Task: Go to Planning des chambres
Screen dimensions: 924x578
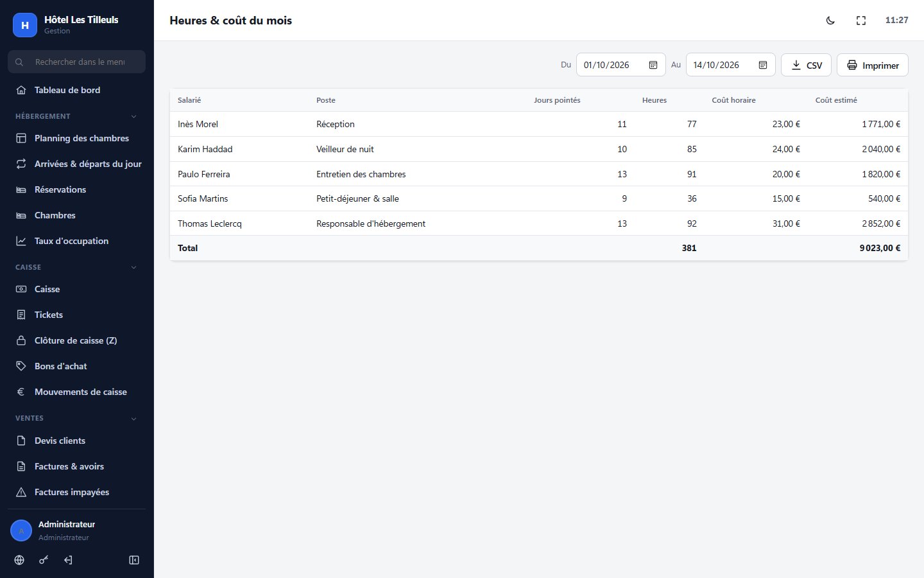Action: click(76, 138)
